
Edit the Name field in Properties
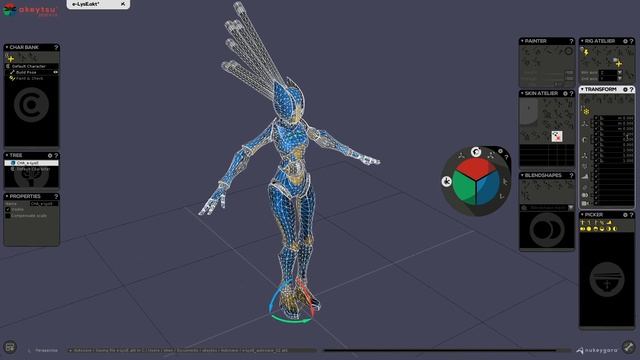[x=44, y=203]
